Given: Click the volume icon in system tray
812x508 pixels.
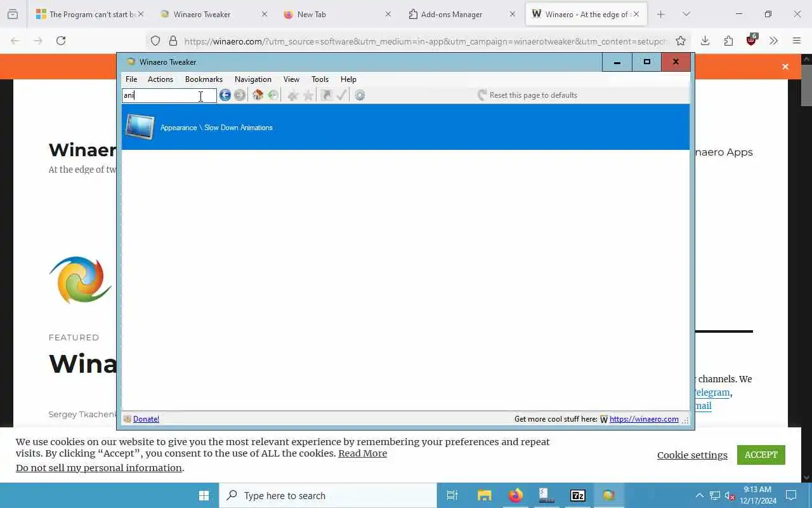Looking at the screenshot, I should tap(730, 495).
